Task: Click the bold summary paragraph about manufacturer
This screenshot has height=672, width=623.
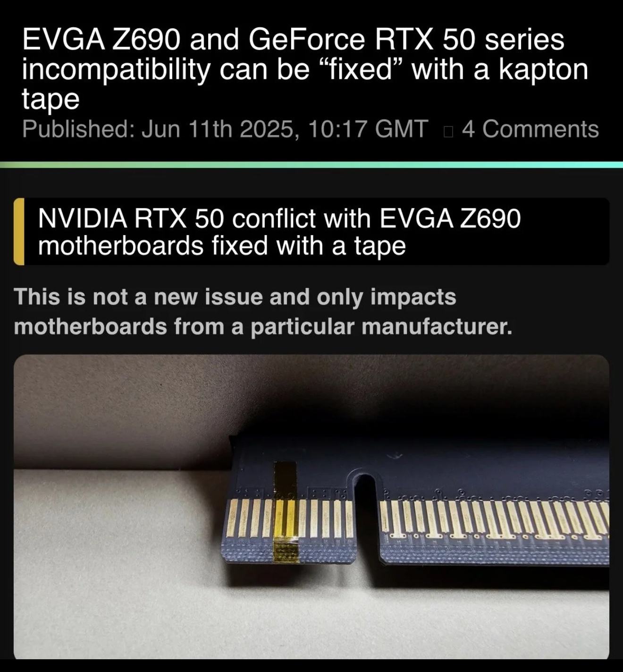Action: 263,312
